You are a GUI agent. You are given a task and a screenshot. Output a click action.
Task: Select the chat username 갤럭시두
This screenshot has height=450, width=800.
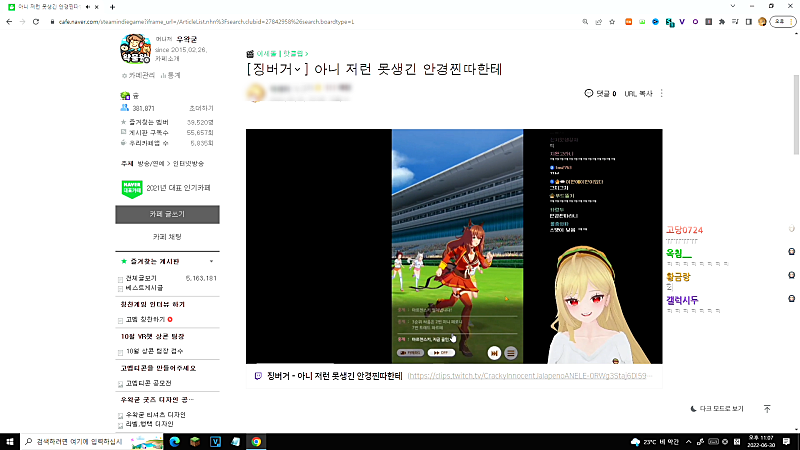682,300
